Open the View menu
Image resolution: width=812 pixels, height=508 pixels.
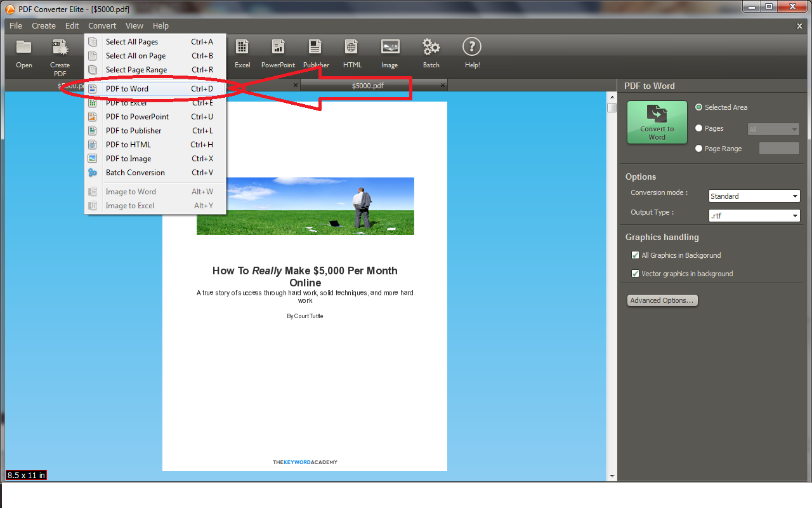tap(134, 25)
